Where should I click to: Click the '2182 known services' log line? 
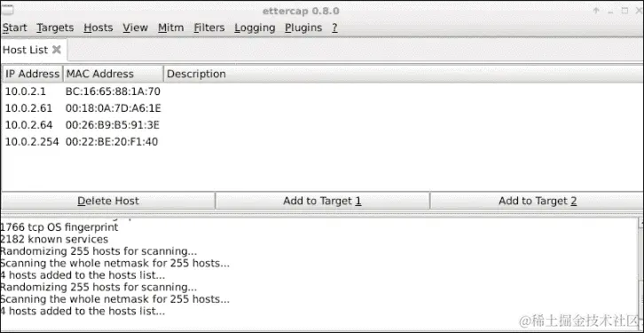(x=54, y=239)
